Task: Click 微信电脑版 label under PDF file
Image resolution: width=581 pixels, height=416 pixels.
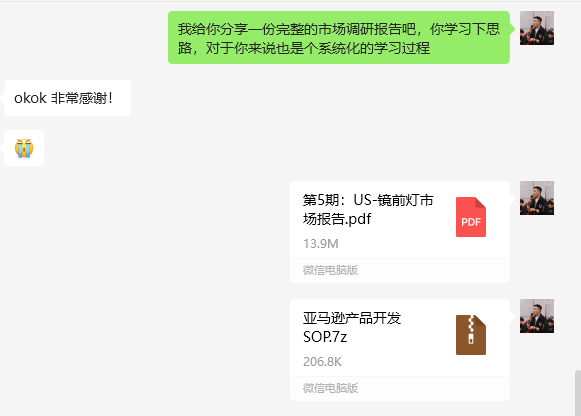Action: pyautogui.click(x=330, y=270)
